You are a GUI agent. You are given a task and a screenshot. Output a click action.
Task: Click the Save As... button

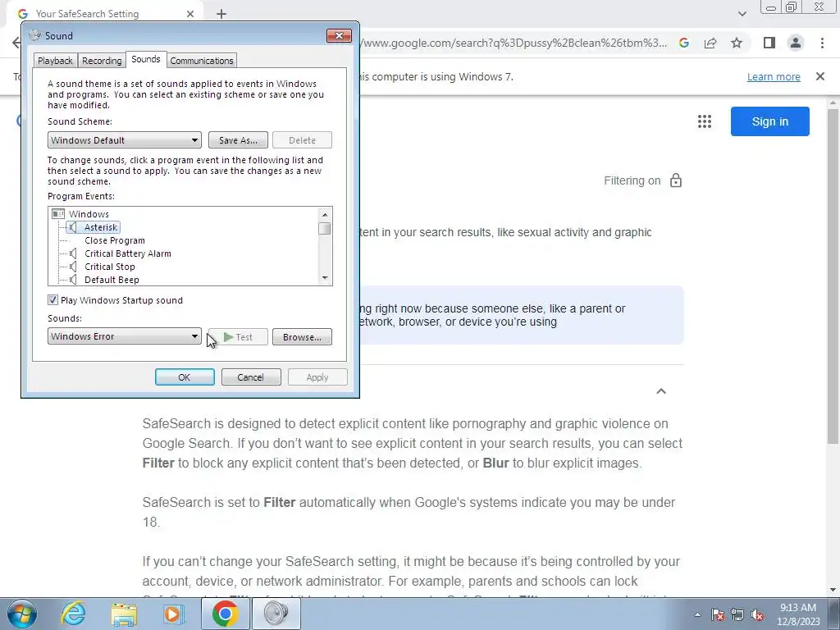238,140
